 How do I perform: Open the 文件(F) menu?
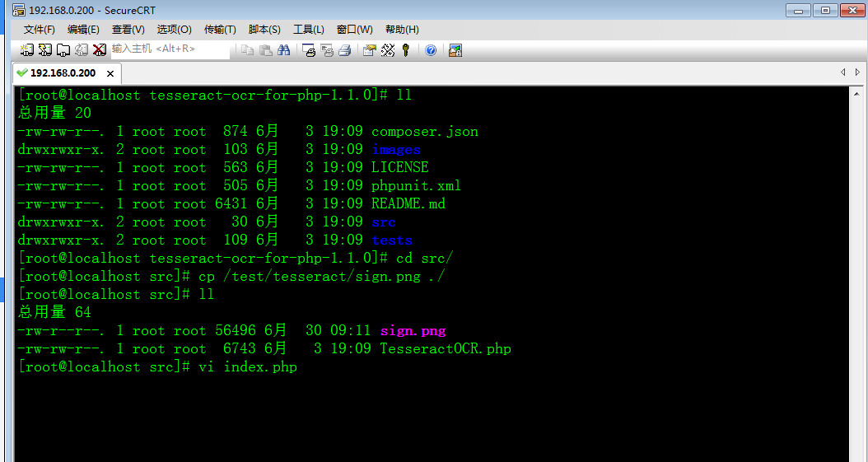click(40, 30)
